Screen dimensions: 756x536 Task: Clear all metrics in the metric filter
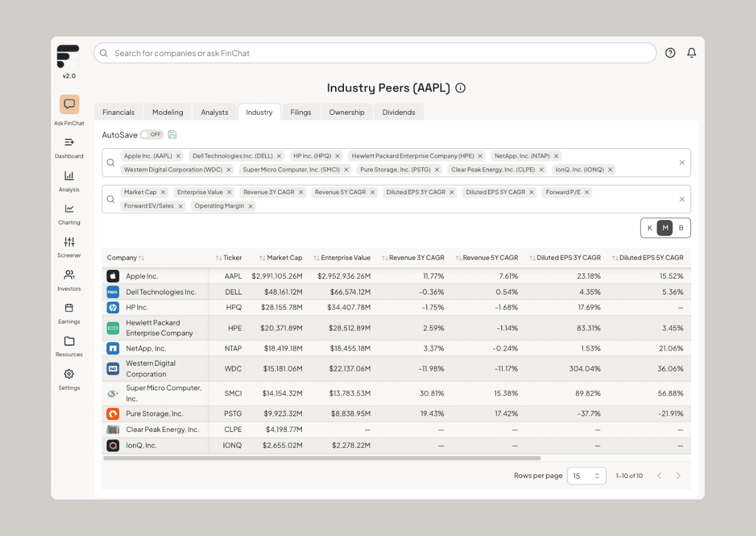682,199
